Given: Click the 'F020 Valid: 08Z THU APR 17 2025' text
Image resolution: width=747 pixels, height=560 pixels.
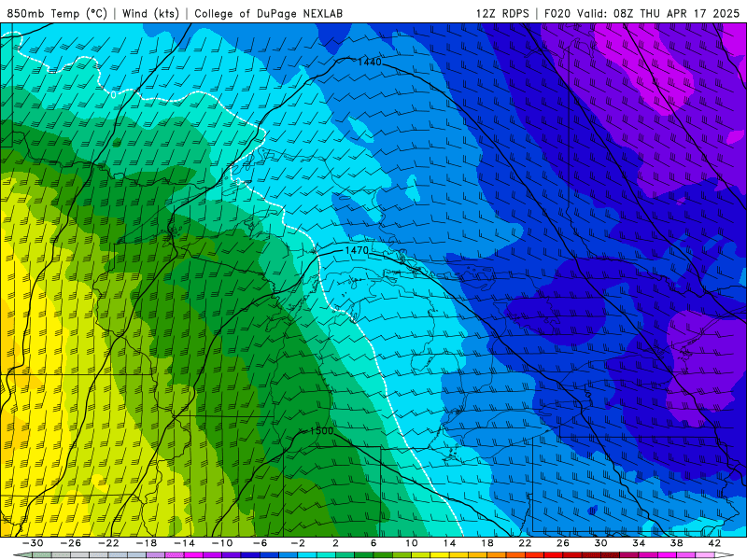Looking at the screenshot, I should coord(641,13).
